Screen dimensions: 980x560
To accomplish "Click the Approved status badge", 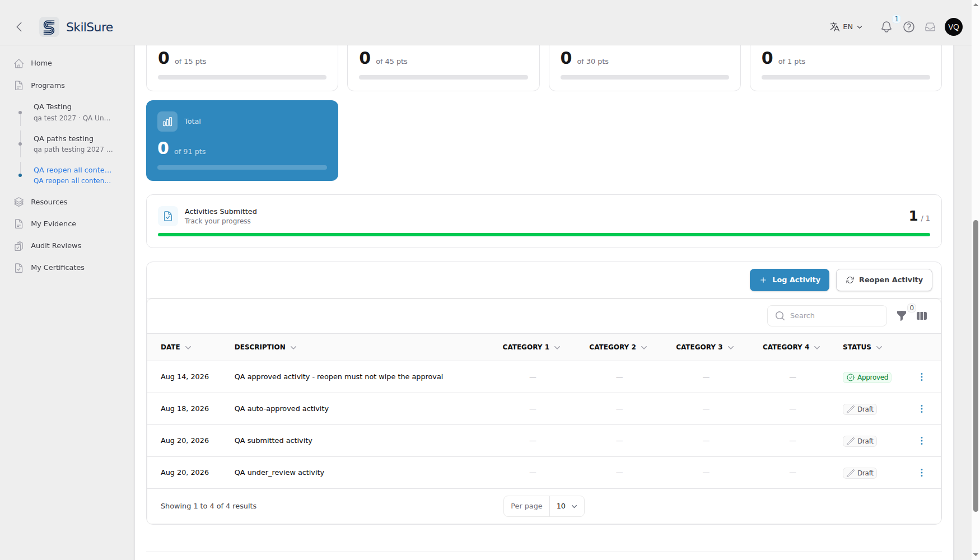I will click(867, 377).
